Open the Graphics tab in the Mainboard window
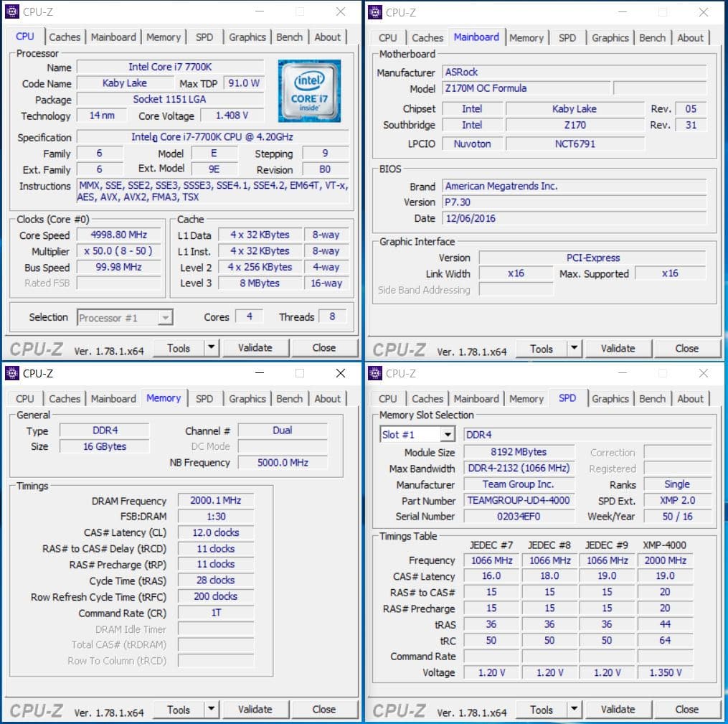 click(x=610, y=38)
